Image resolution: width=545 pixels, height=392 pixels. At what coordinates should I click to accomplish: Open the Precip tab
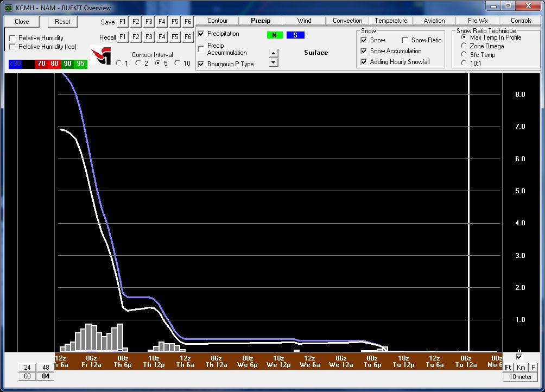point(261,21)
